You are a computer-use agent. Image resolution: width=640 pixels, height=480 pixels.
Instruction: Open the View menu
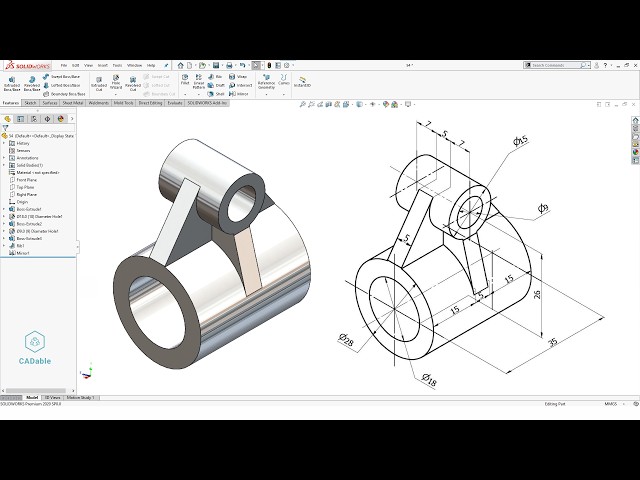coord(89,65)
